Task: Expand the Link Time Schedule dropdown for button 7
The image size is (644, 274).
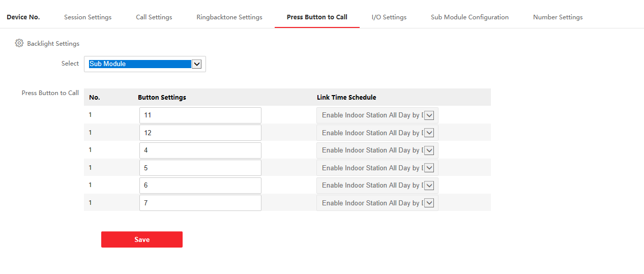Action: point(377,203)
